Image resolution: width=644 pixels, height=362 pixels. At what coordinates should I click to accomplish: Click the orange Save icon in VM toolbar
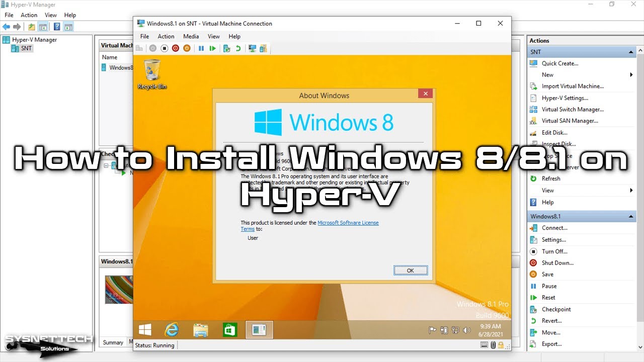pos(187,48)
